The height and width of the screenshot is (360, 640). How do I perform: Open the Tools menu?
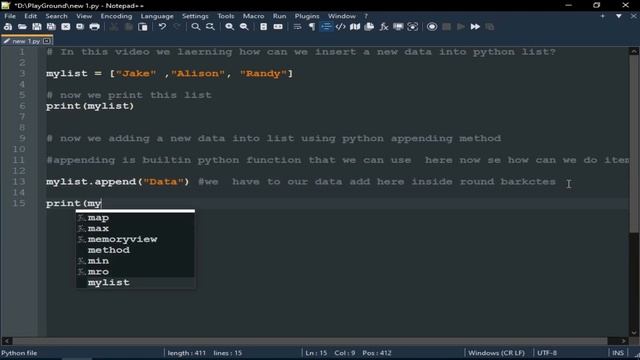(226, 16)
